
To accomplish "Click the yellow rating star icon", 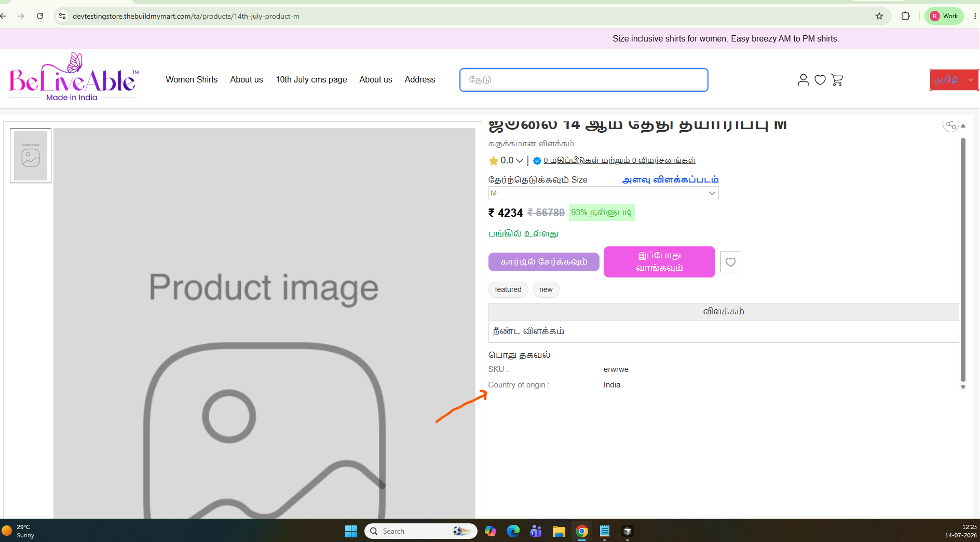I will 494,161.
